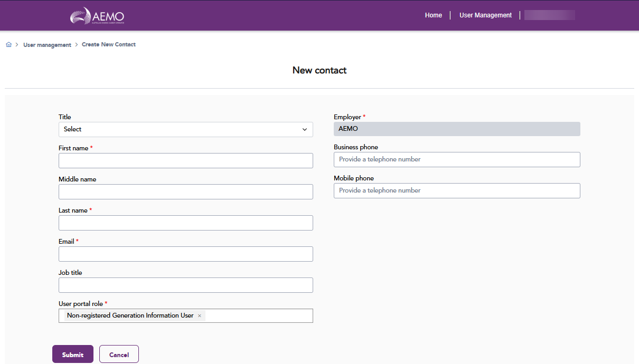Screen dimensions: 639x364
Task: Go to Home in top navigation
Action: click(x=434, y=15)
